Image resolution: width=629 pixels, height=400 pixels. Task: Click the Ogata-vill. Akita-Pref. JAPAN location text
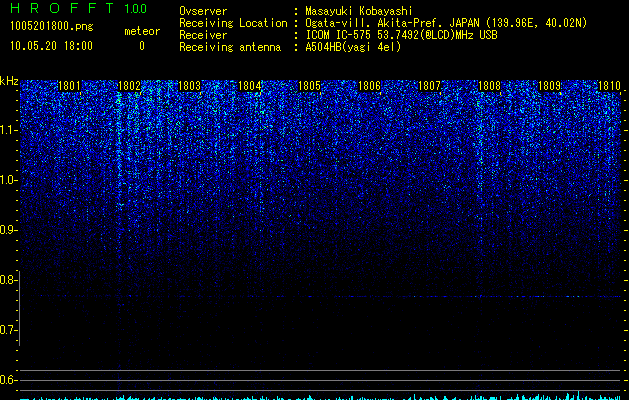(446, 23)
